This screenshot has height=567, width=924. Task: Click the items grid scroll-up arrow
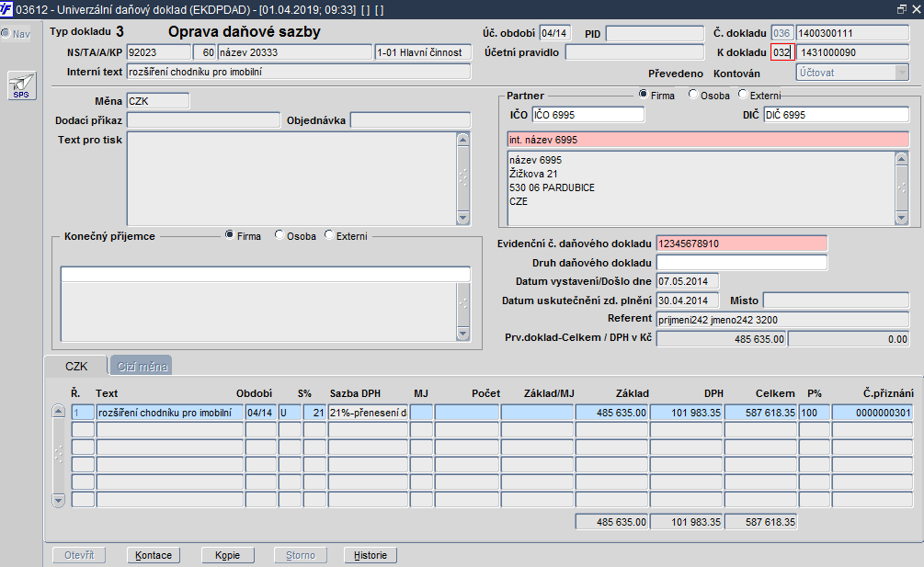click(x=59, y=413)
